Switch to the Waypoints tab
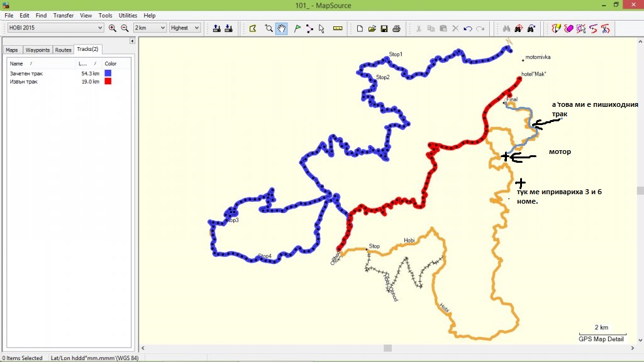The width and height of the screenshot is (644, 362). click(x=37, y=50)
